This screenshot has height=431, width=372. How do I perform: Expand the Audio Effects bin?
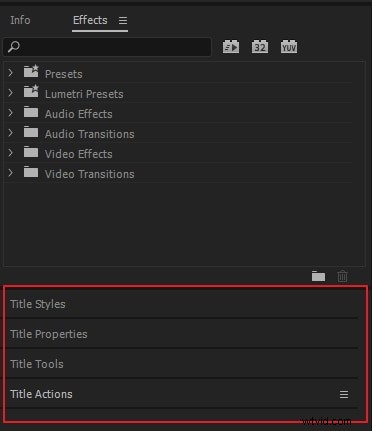(10, 113)
